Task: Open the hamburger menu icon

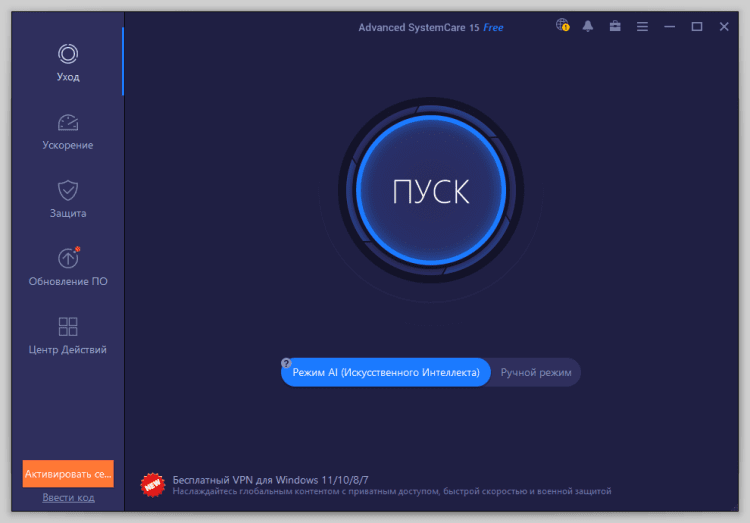Action: tap(642, 27)
